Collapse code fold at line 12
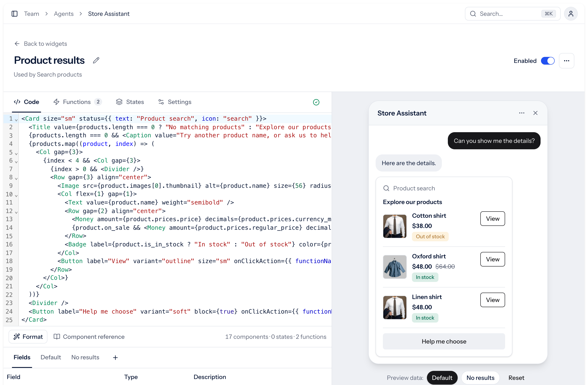This screenshot has height=385, width=588. (x=16, y=212)
